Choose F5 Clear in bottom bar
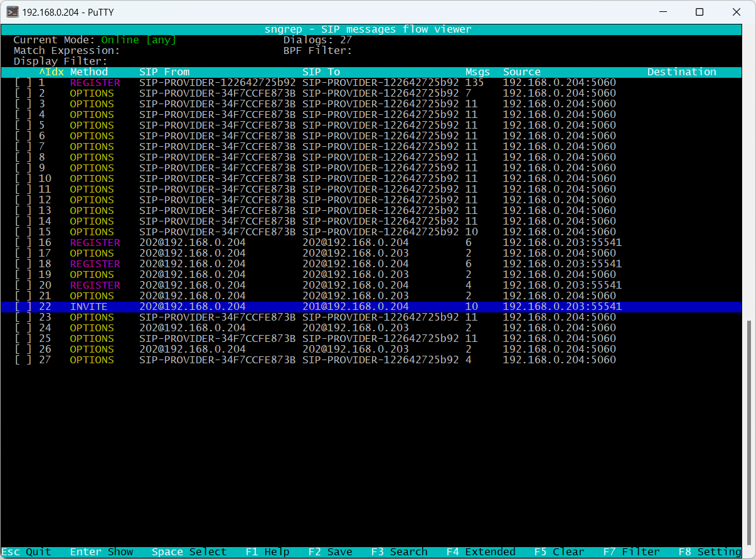Viewport: 756px width, 559px height. pos(559,552)
